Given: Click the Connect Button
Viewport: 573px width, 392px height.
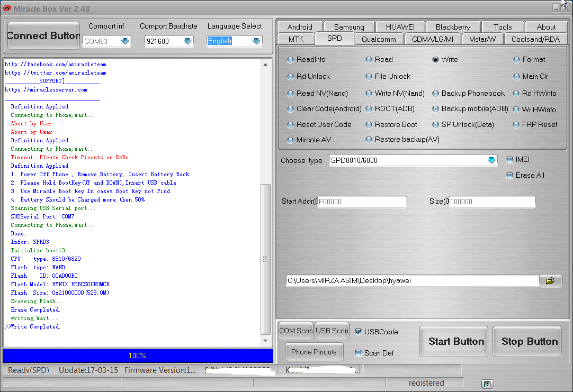Looking at the screenshot, I should [x=43, y=35].
